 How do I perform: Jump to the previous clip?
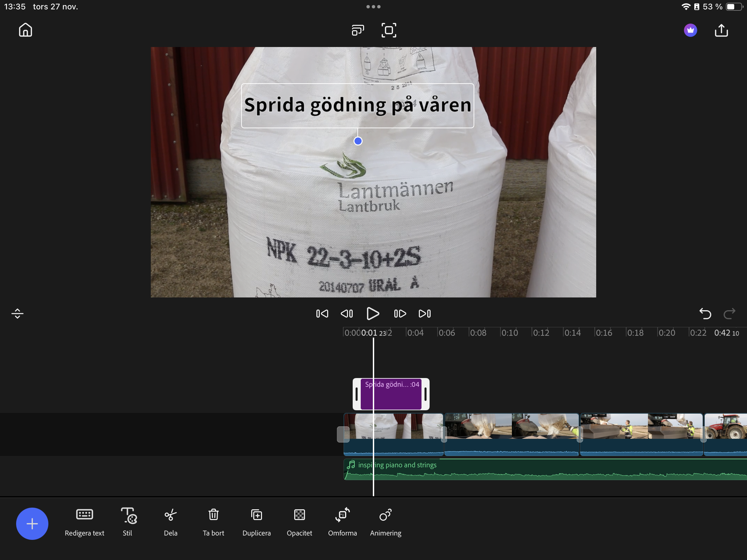coord(322,314)
